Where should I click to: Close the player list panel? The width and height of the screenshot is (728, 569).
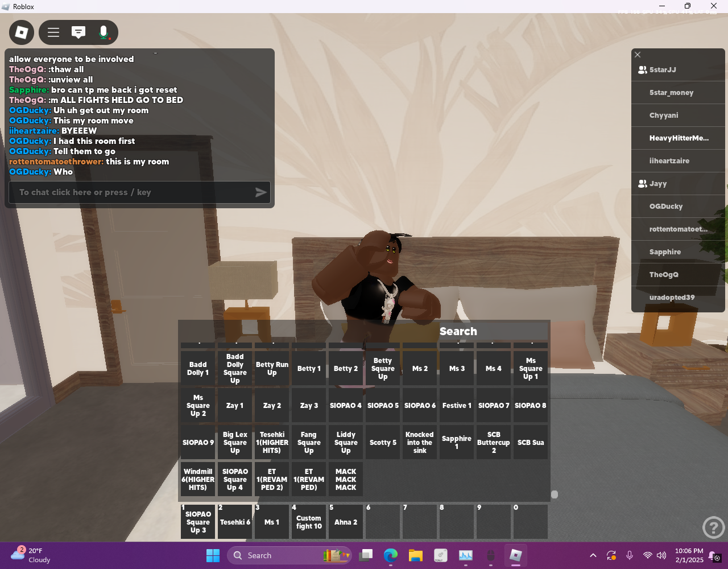(638, 55)
